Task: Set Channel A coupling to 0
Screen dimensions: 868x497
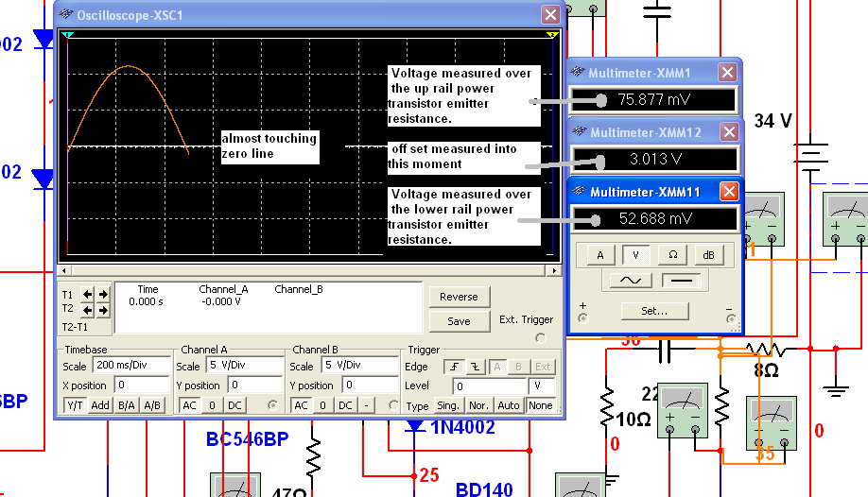Action: pyautogui.click(x=212, y=405)
